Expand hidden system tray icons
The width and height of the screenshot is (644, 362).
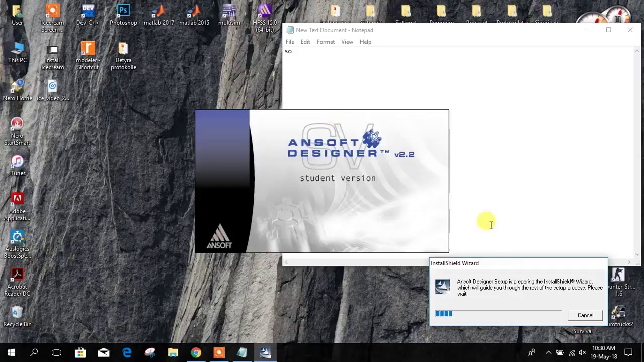tap(548, 353)
